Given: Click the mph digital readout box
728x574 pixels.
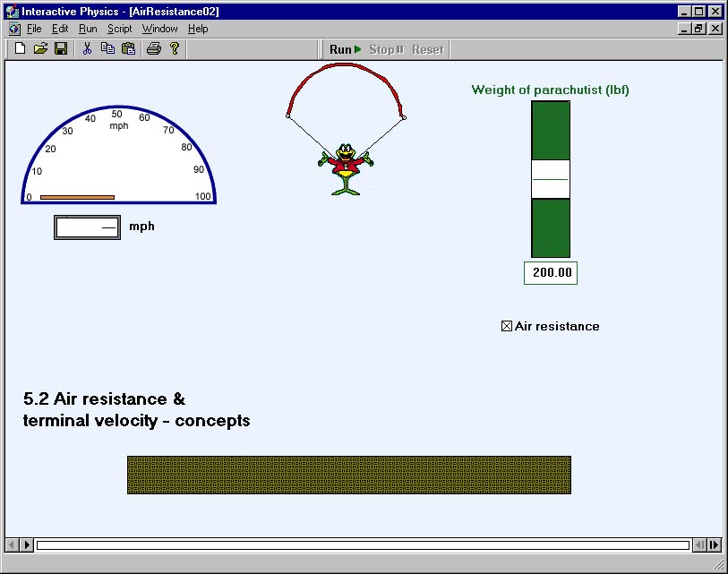Looking at the screenshot, I should pyautogui.click(x=87, y=227).
